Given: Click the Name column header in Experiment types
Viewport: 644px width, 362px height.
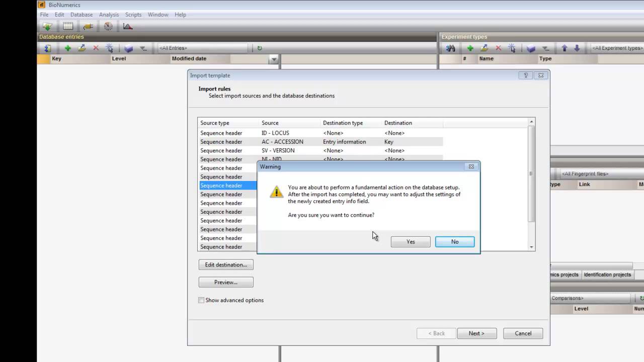Looking at the screenshot, I should (507, 59).
